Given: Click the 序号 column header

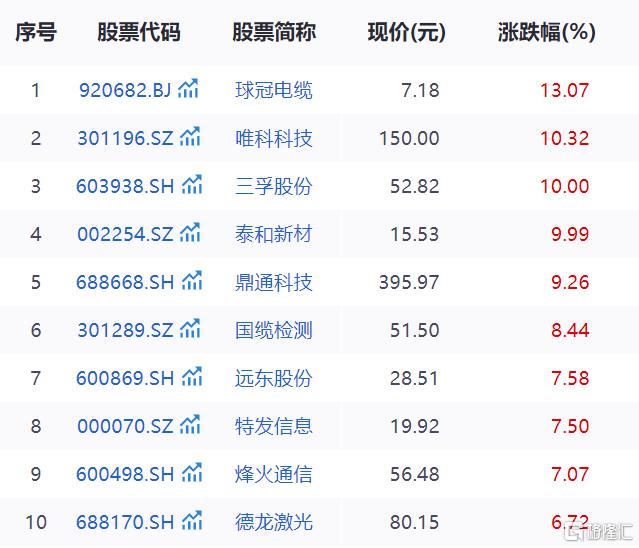Looking at the screenshot, I should click(36, 32).
